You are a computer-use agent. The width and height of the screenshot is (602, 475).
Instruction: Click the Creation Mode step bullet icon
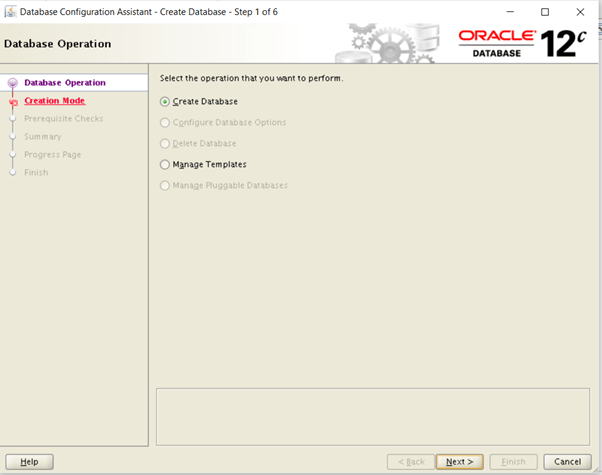coord(13,101)
